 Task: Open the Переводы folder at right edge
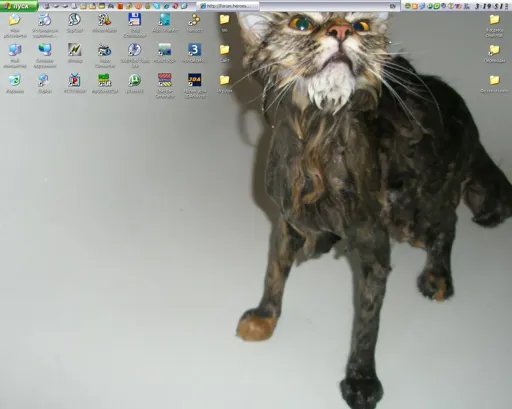pos(495,50)
